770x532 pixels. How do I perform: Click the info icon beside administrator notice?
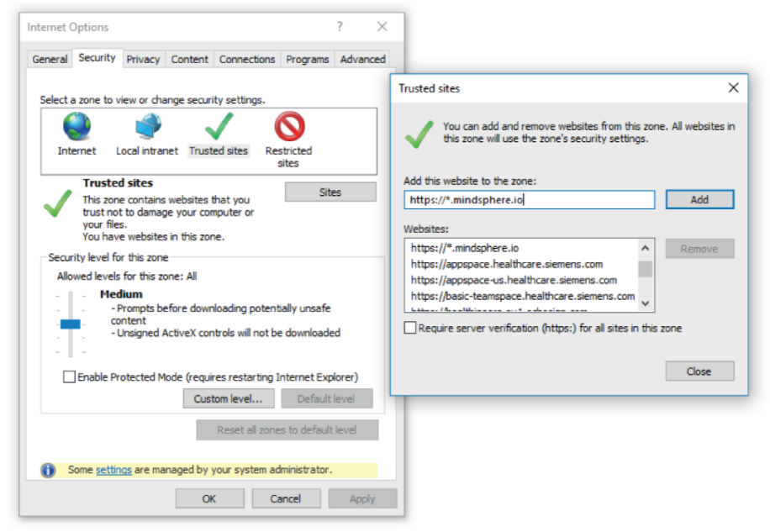tap(48, 470)
